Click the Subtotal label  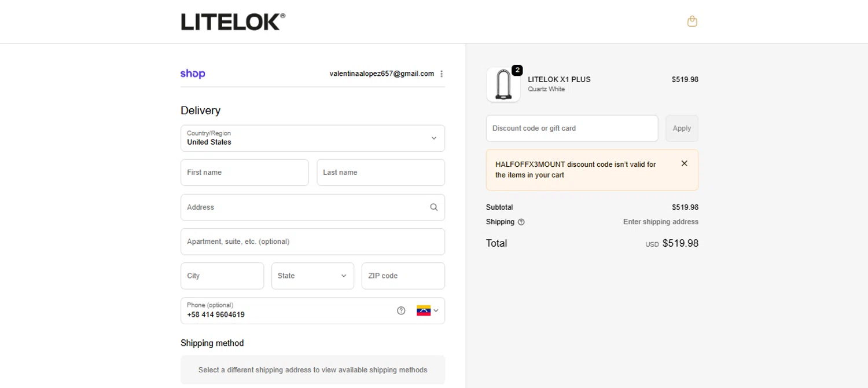pyautogui.click(x=499, y=207)
